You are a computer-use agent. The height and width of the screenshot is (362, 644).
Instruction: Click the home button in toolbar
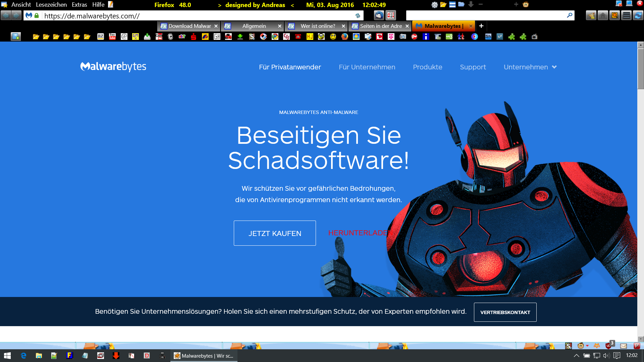(603, 15)
